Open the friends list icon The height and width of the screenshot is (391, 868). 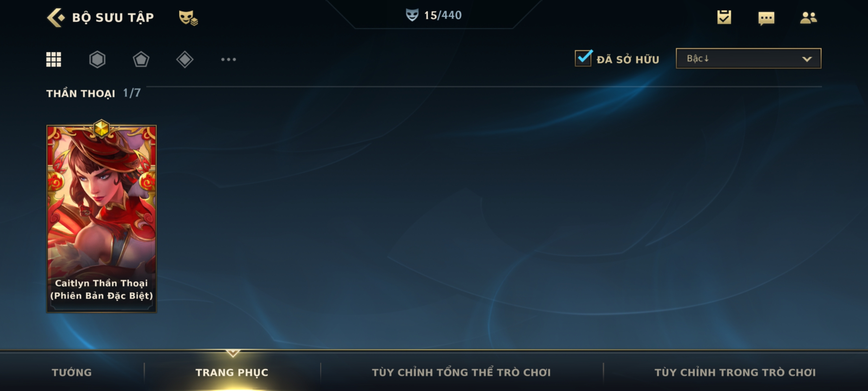pos(808,17)
